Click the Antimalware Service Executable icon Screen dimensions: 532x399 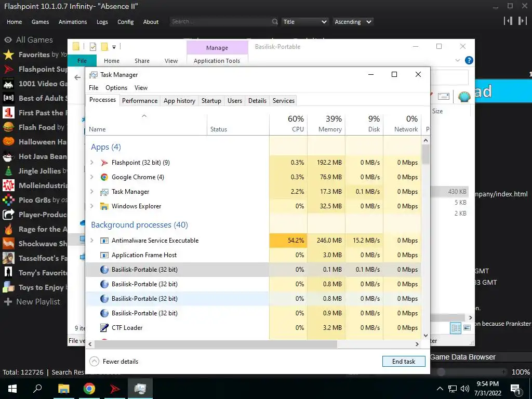coord(104,241)
